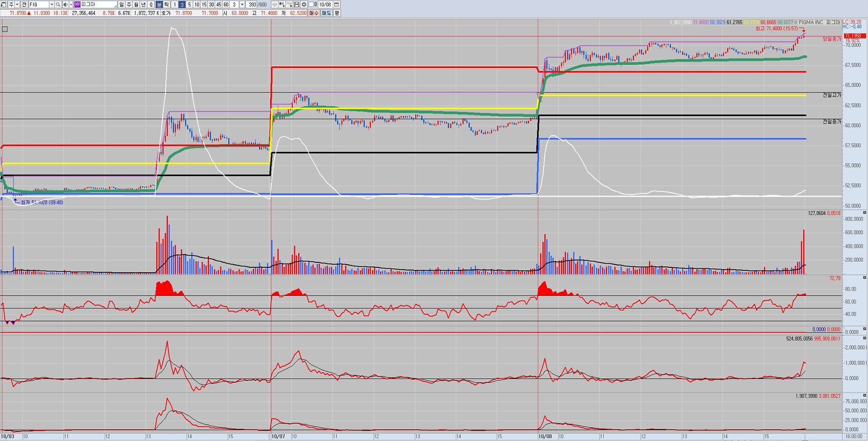Click the 16:00:00 time label
The image size is (868, 441).
pyautogui.click(x=854, y=436)
